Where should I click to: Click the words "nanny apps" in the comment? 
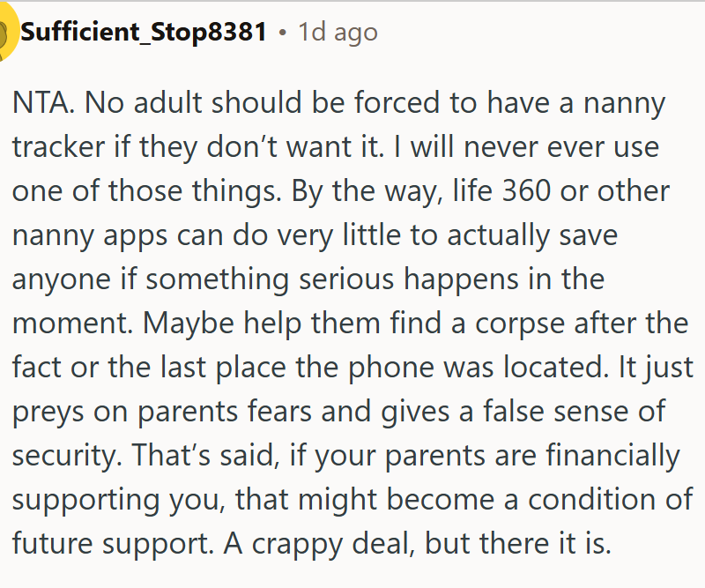(90, 235)
